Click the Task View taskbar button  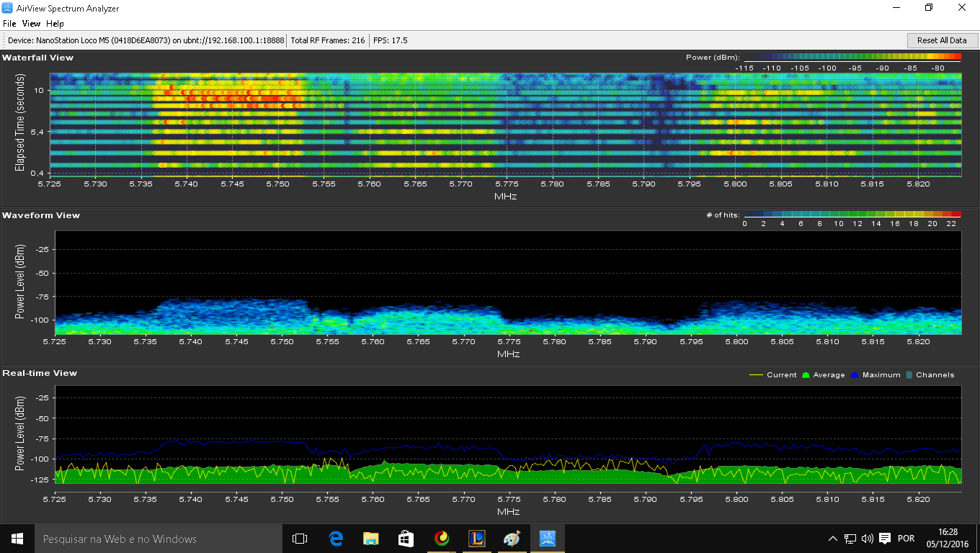(x=300, y=539)
